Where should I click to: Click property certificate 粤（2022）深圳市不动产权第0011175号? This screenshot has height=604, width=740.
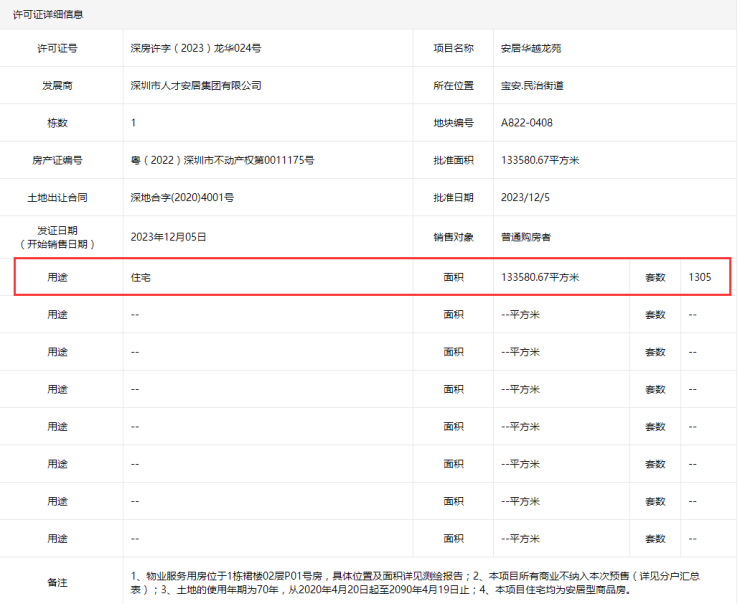point(222,160)
